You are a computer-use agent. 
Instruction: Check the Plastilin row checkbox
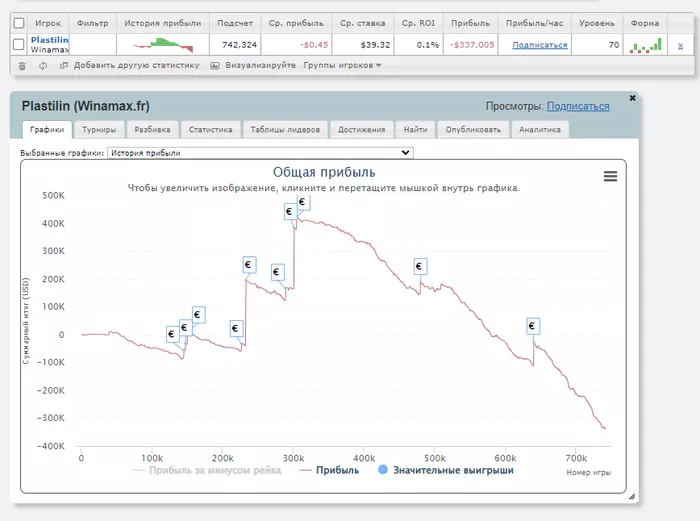[x=19, y=44]
